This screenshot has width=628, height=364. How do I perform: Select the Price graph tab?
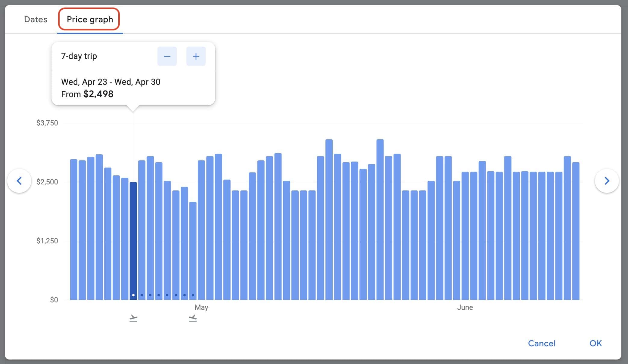pos(90,20)
